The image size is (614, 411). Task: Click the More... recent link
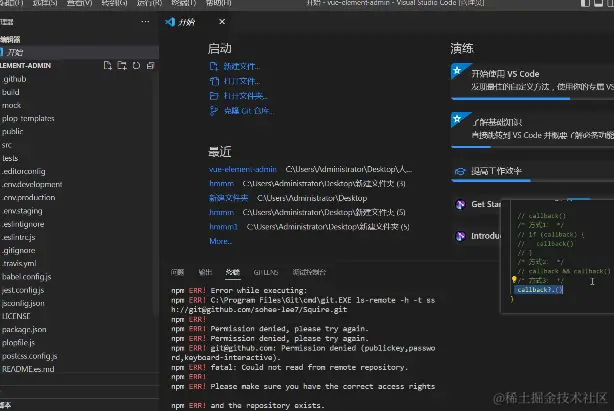[x=220, y=241]
